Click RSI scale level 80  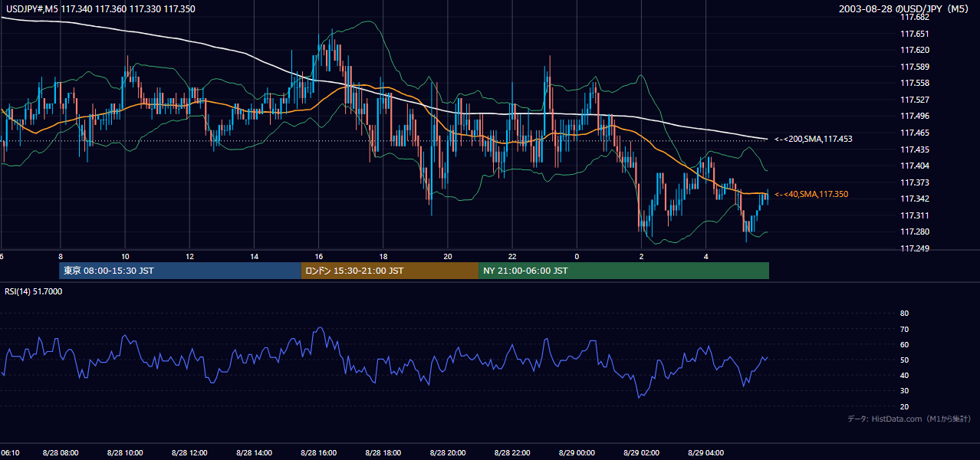coord(904,314)
